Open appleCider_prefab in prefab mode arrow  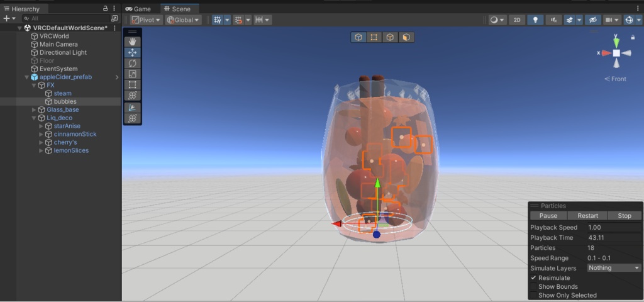[x=117, y=77]
